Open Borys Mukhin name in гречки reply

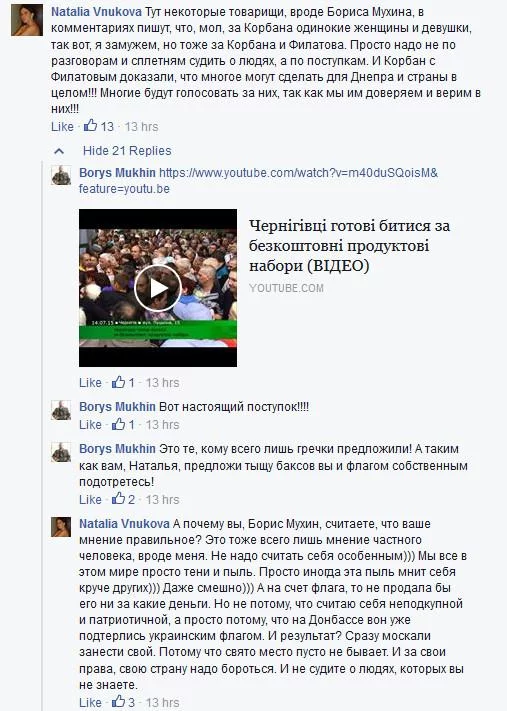click(117, 448)
